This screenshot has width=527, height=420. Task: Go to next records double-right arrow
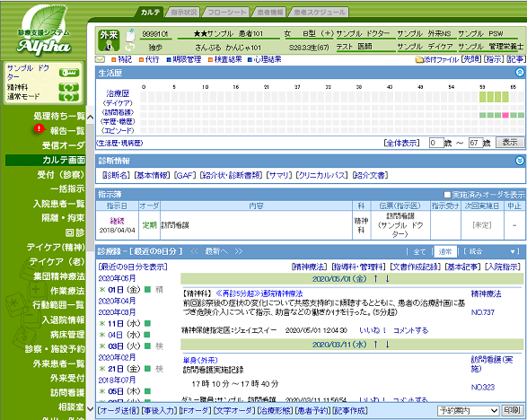238,251
